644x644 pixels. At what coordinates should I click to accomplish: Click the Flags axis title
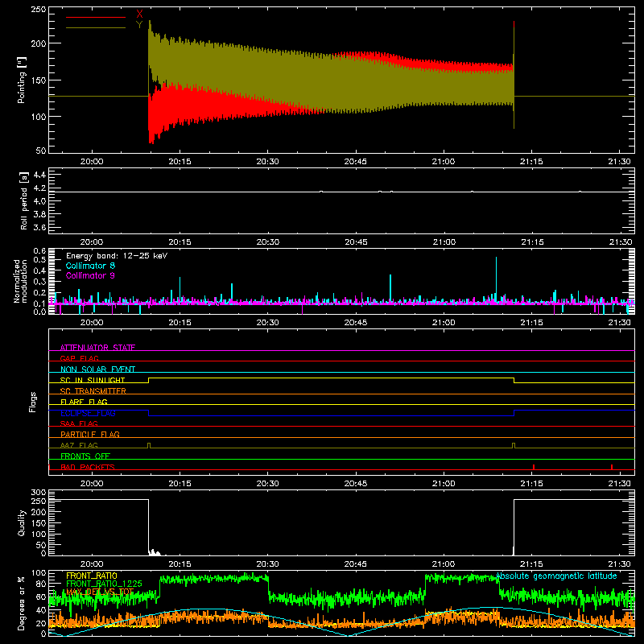pos(33,402)
